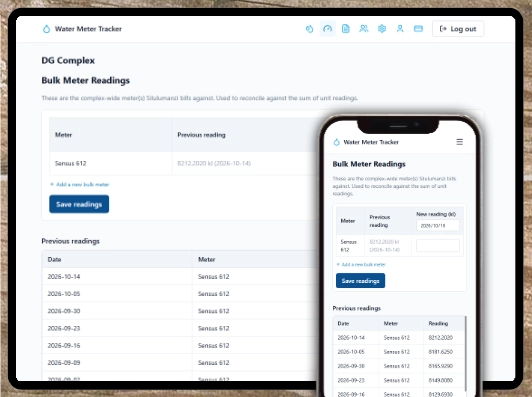
Task: Click the 2026-09-23 date on the phone
Action: coord(351,380)
